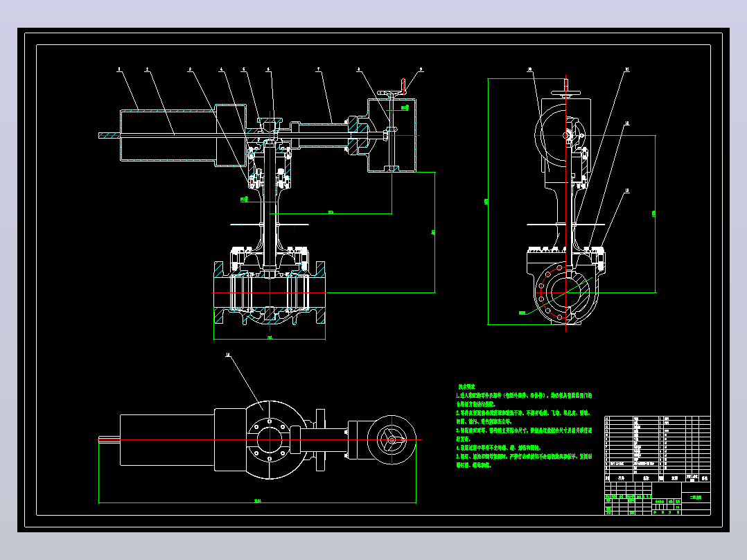Select the flange width dimension below valve body
The width and height of the screenshot is (747, 560).
point(270,338)
